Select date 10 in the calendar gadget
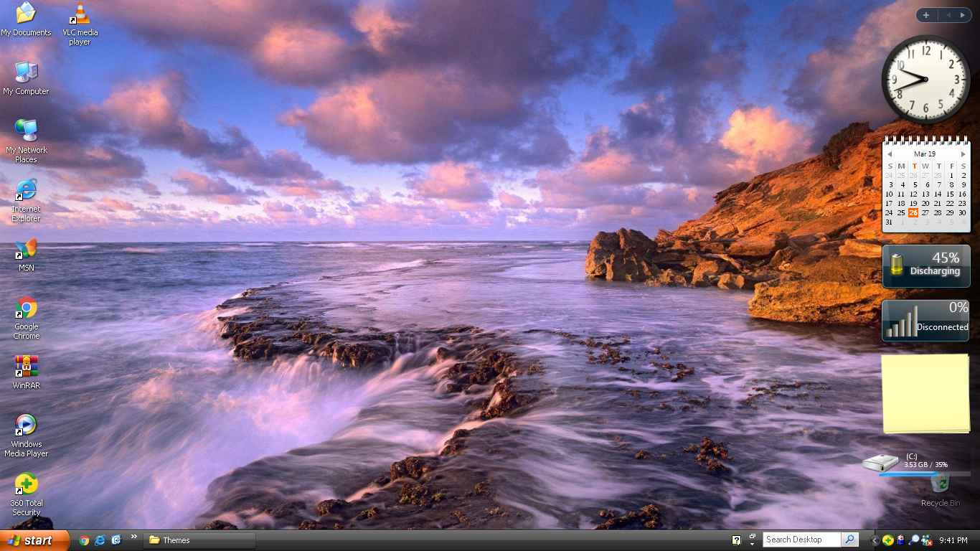 click(889, 194)
